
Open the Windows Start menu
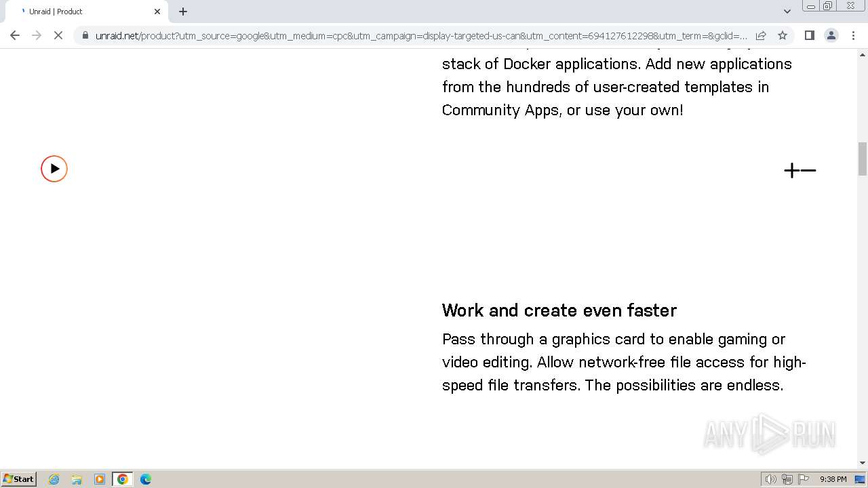point(19,479)
